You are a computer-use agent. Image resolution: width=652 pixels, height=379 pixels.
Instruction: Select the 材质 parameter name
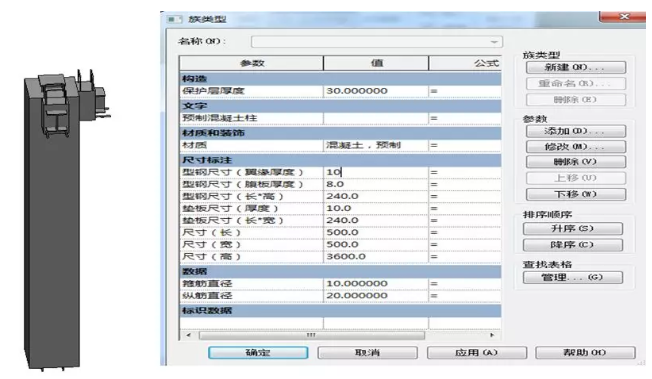(x=194, y=145)
